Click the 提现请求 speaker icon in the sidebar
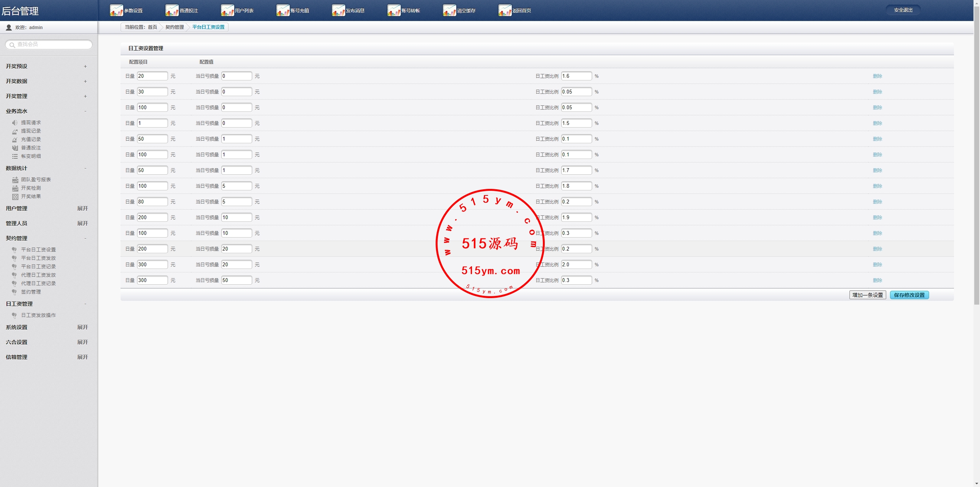The height and width of the screenshot is (487, 980). click(x=15, y=123)
